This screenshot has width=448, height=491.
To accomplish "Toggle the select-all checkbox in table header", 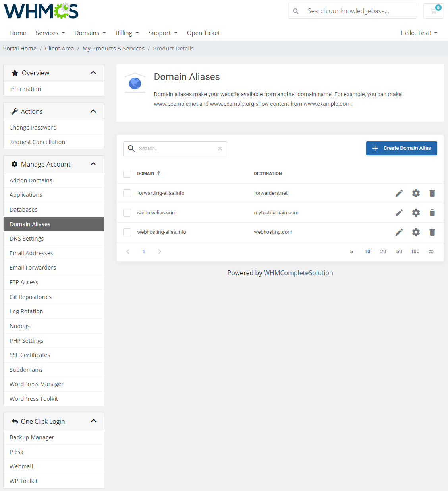I will 127,173.
